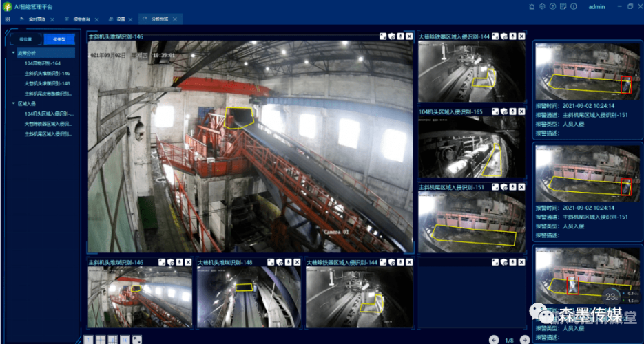Image resolution: width=644 pixels, height=344 pixels.
Task: Click the notes icon in title bar
Action: point(563,7)
